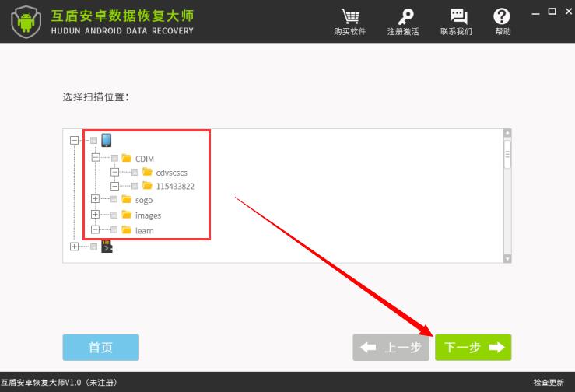
Task: Check the cdvscscs folder checkbox
Action: tap(135, 172)
